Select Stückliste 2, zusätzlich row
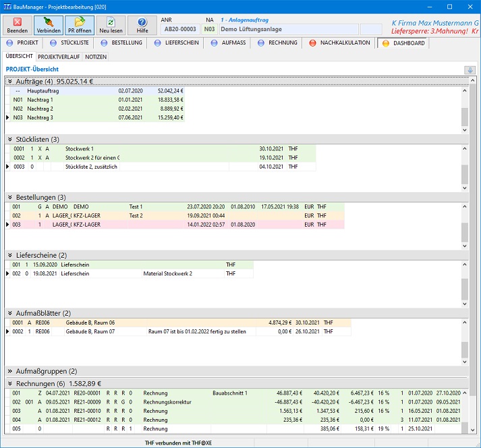The width and height of the screenshot is (481, 448). (163, 167)
